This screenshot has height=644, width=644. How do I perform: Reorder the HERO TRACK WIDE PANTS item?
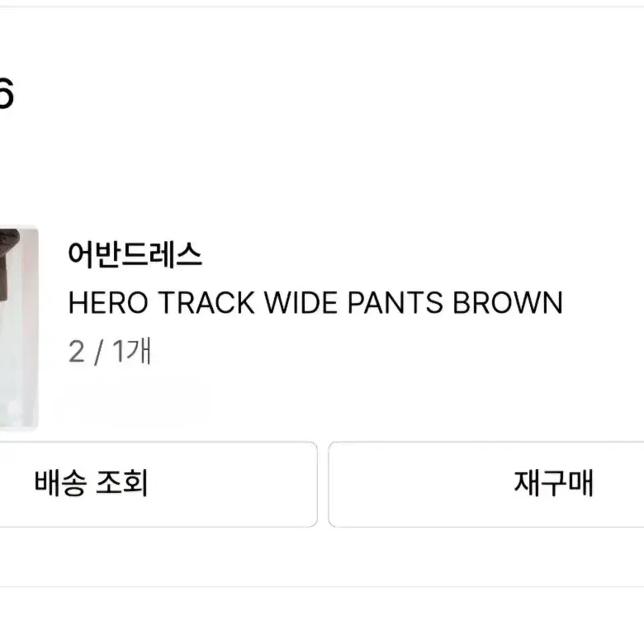coord(486,484)
